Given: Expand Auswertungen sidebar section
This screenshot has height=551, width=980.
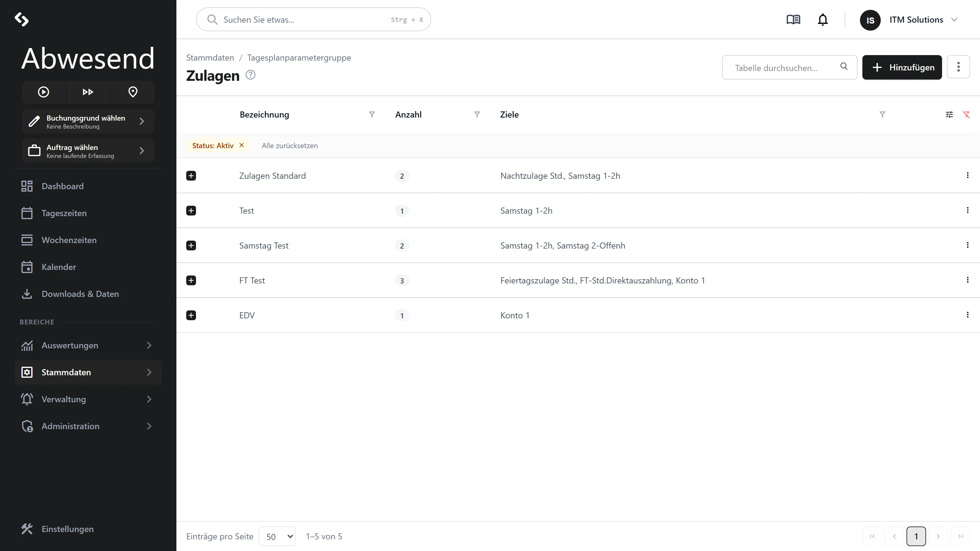Looking at the screenshot, I should point(88,346).
